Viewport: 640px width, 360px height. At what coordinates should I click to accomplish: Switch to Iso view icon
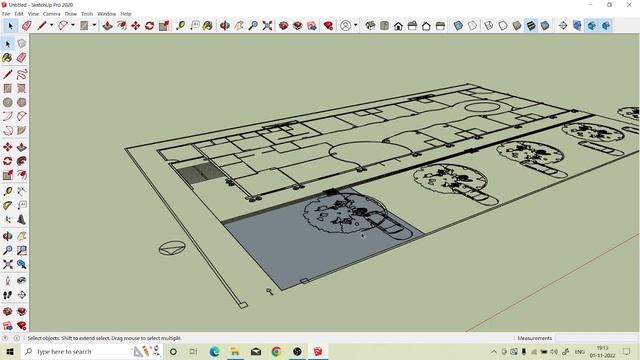pos(370,26)
